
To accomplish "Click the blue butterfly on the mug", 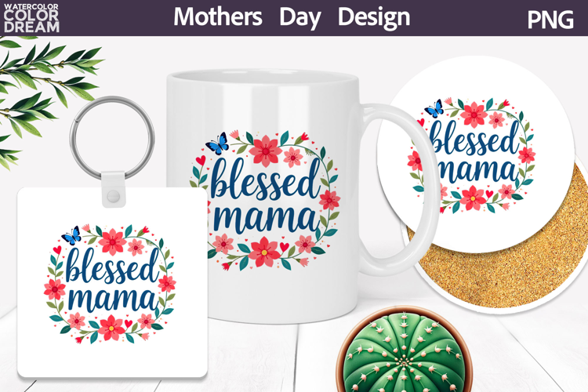I will [217, 143].
